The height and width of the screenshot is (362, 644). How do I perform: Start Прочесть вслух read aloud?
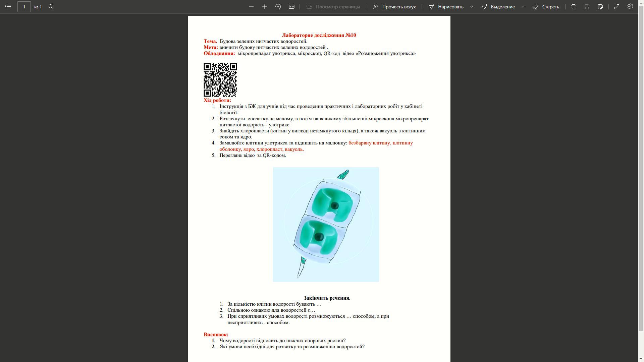[x=394, y=7]
